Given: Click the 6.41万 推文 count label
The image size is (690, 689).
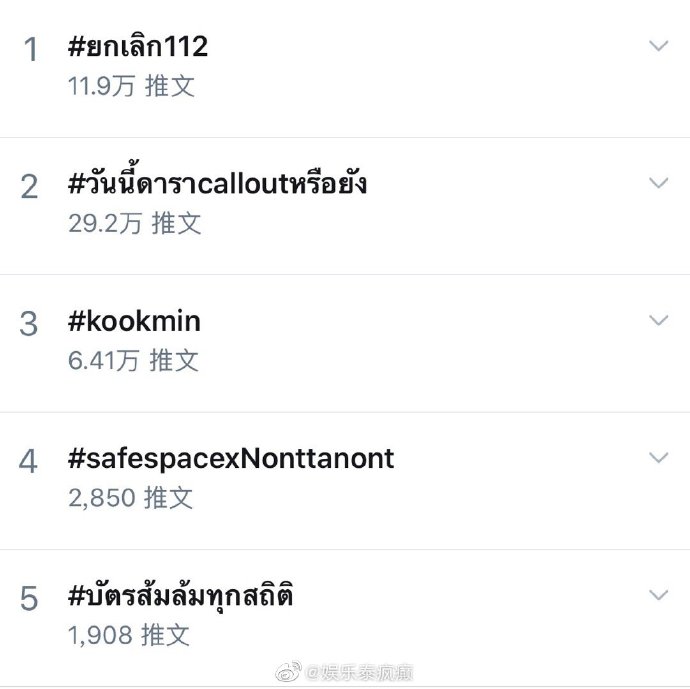Looking at the screenshot, I should 133,360.
